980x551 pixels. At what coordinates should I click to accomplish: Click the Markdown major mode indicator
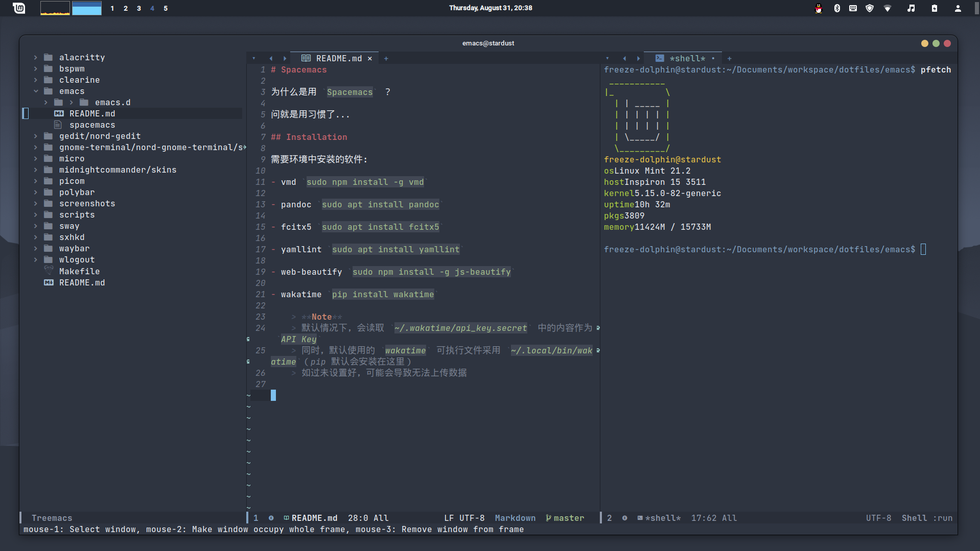pos(515,518)
